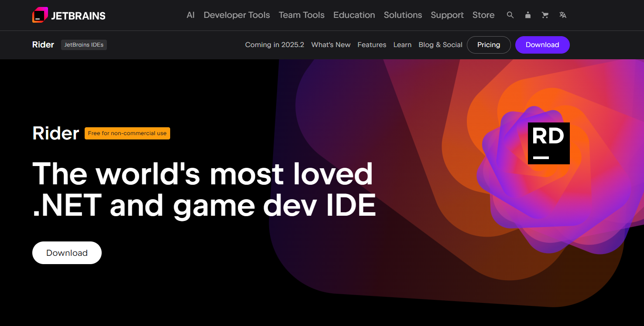The height and width of the screenshot is (326, 644).
Task: Click the Free for non-commercial use badge
Action: 127,133
